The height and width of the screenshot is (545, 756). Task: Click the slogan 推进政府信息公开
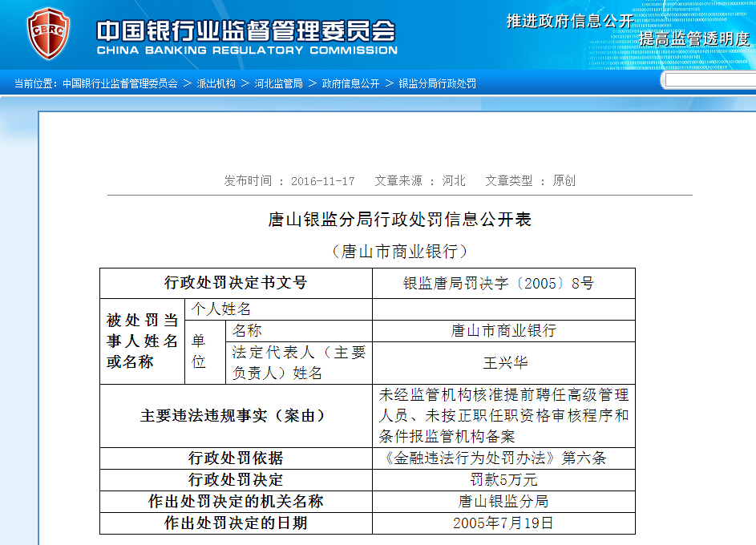(570, 21)
